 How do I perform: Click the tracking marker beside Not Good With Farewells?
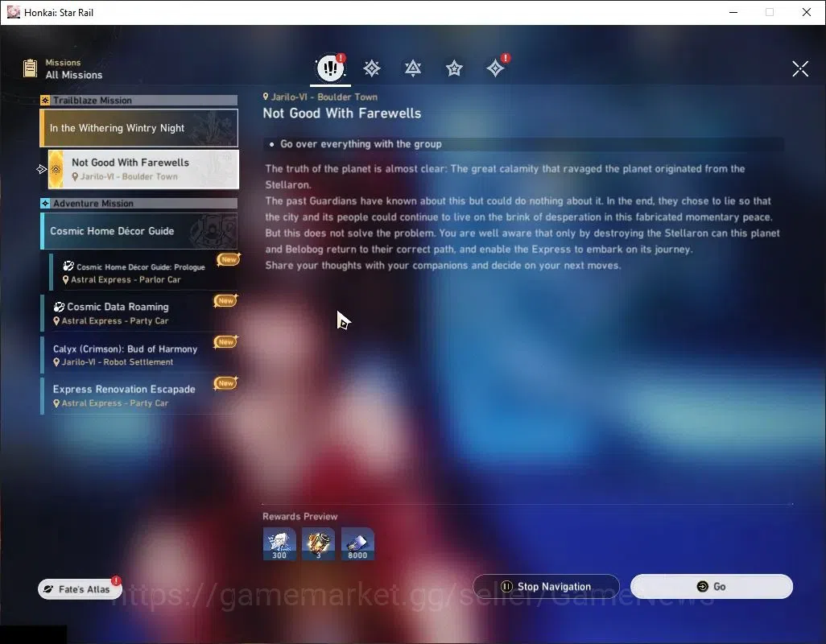point(42,169)
